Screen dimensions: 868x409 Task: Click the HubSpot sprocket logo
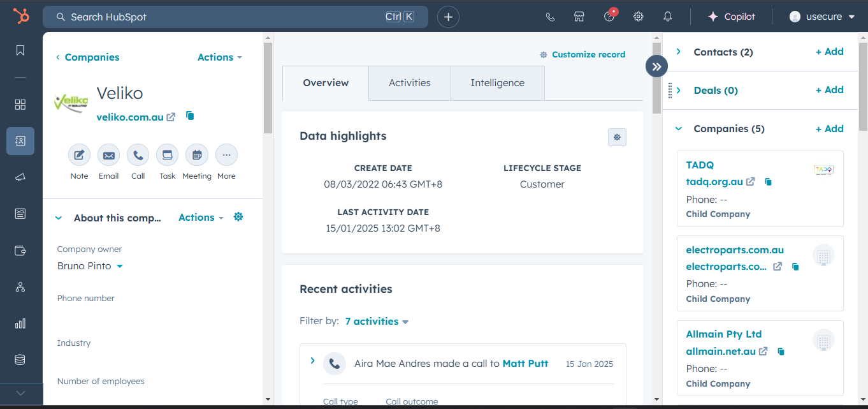tap(21, 17)
